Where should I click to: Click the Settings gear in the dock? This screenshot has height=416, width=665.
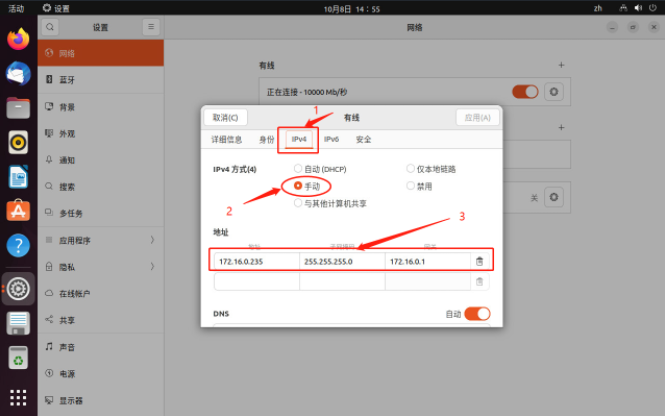tap(18, 289)
